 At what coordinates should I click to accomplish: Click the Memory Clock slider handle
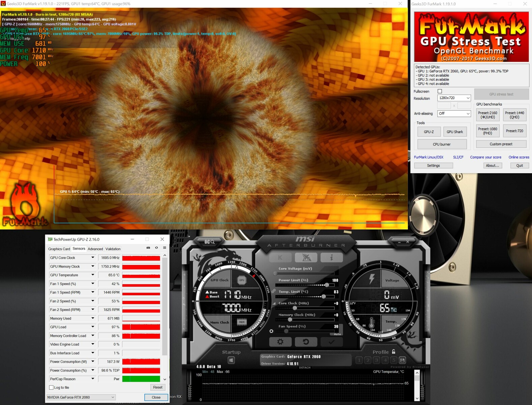290,319
